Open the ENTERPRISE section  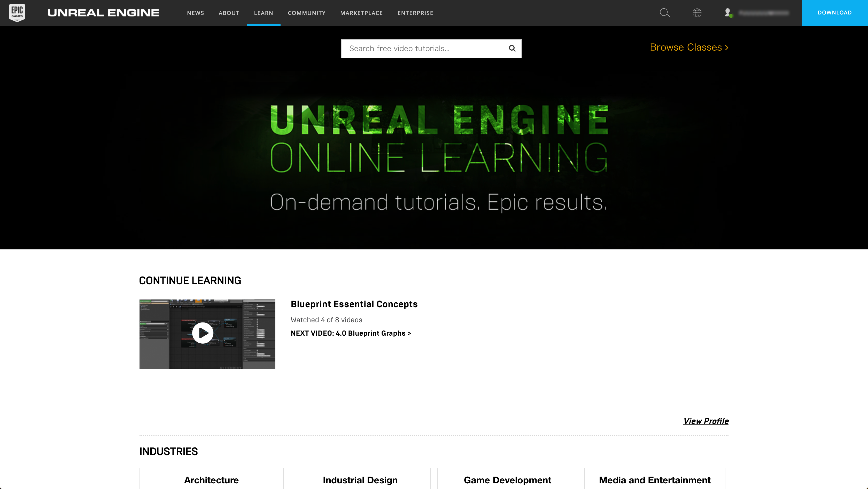(415, 13)
